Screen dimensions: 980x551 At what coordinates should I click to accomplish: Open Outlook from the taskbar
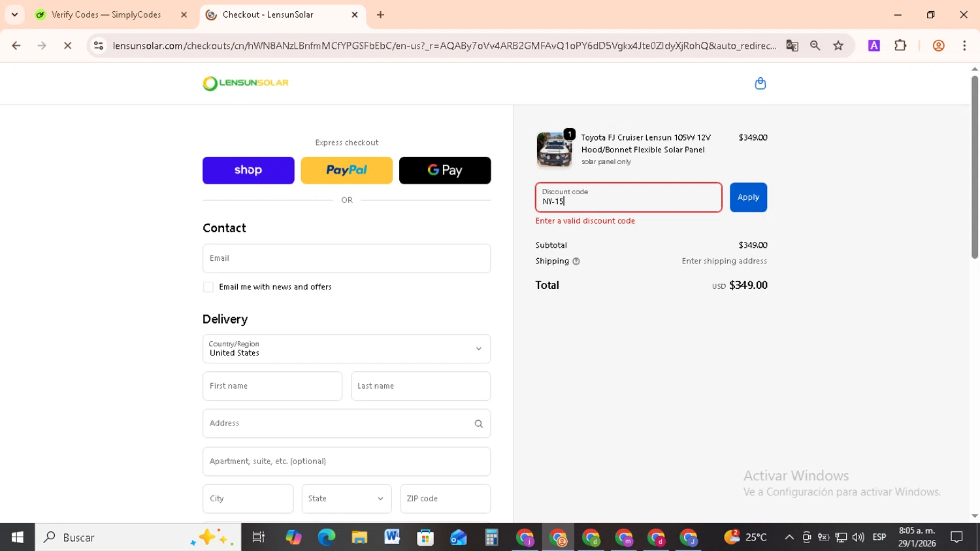point(458,537)
